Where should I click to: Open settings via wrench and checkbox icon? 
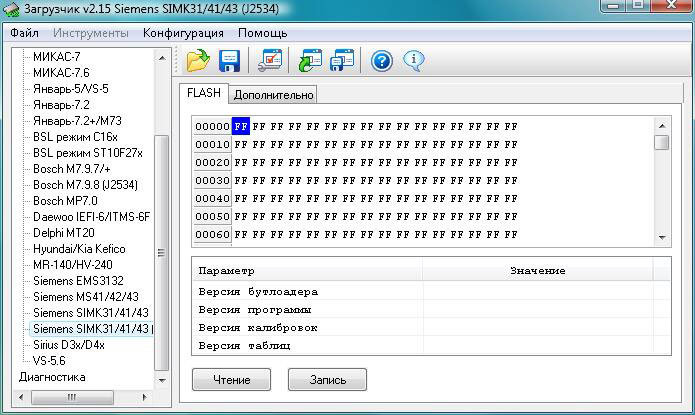[x=269, y=61]
